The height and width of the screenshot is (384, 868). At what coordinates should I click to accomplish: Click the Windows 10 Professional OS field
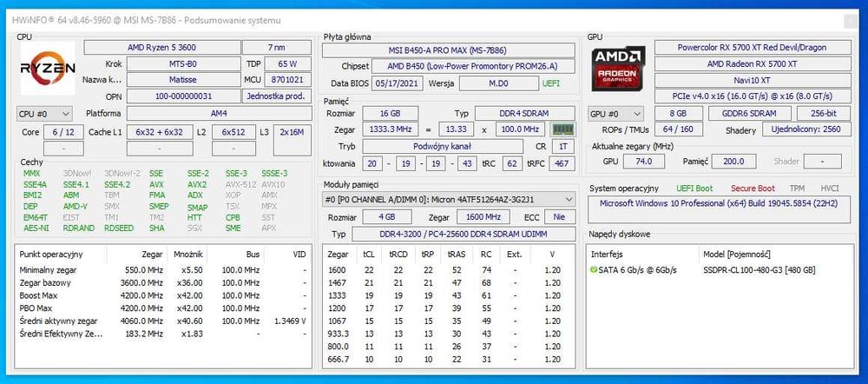719,209
